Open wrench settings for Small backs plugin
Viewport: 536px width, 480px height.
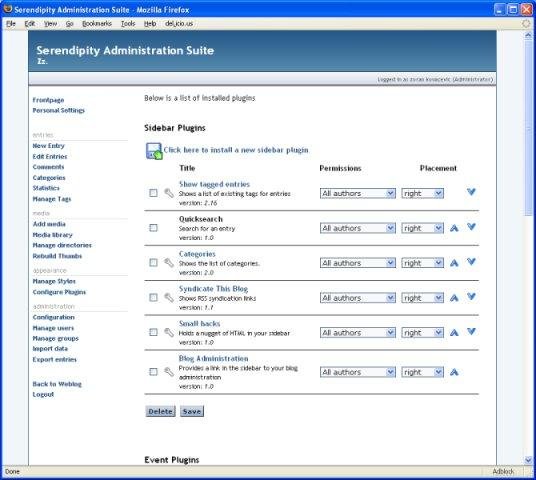169,332
